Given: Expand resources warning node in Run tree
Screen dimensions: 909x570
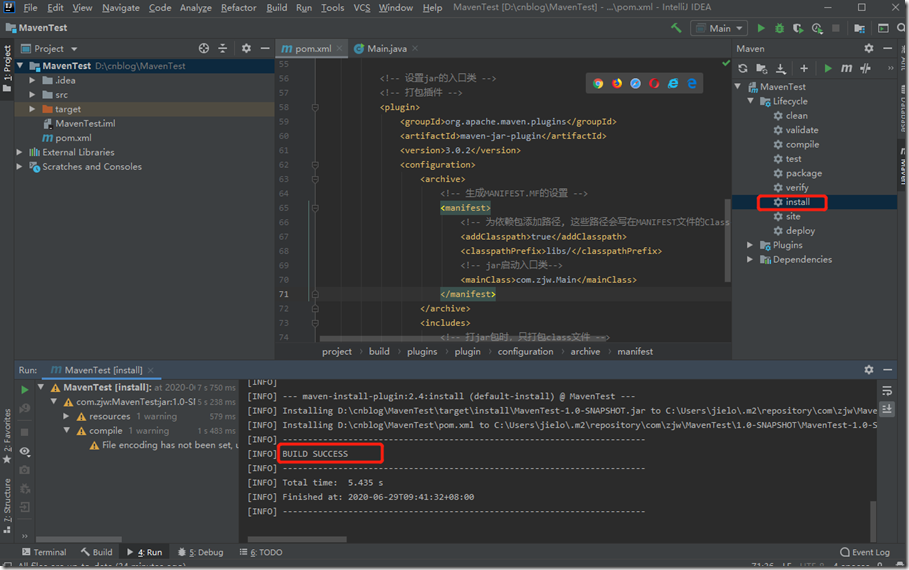Looking at the screenshot, I should click(x=66, y=416).
